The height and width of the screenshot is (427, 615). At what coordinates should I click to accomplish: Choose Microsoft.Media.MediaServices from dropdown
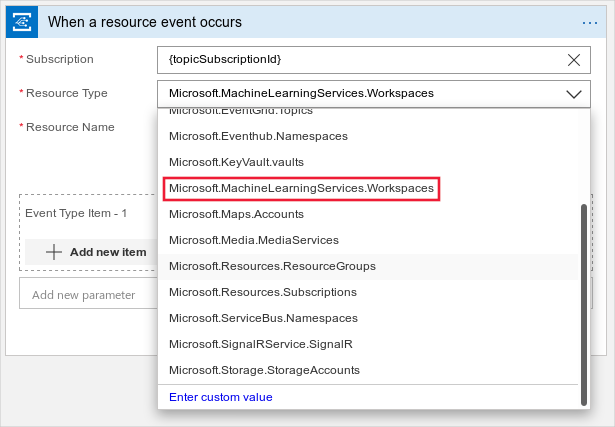click(253, 240)
